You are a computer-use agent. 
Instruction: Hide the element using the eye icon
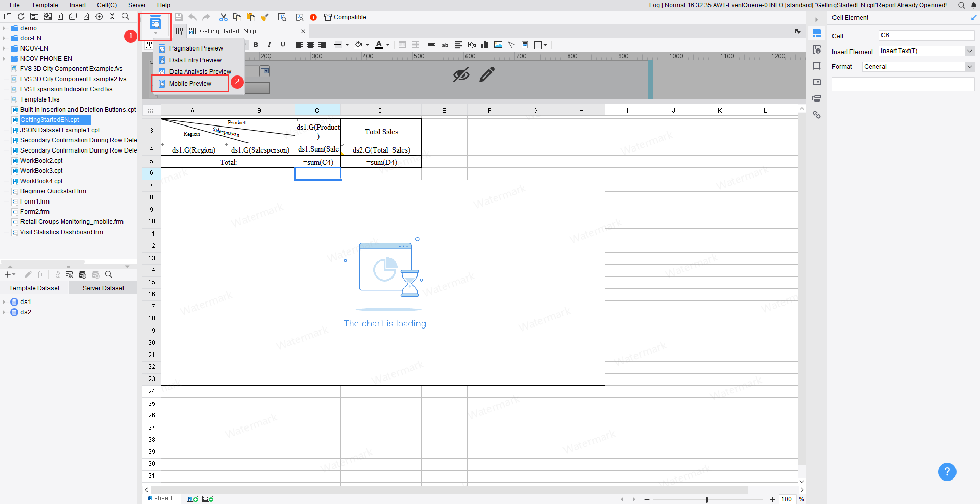point(460,74)
